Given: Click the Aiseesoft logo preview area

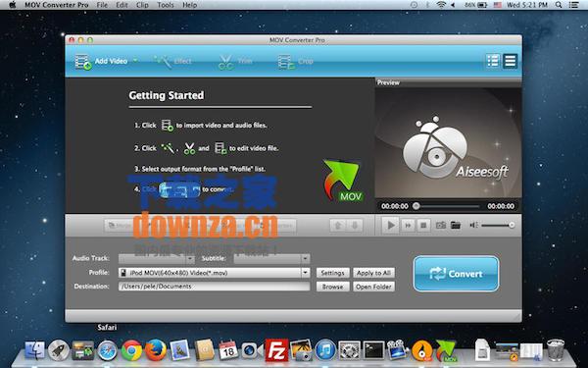Looking at the screenshot, I should [448, 143].
